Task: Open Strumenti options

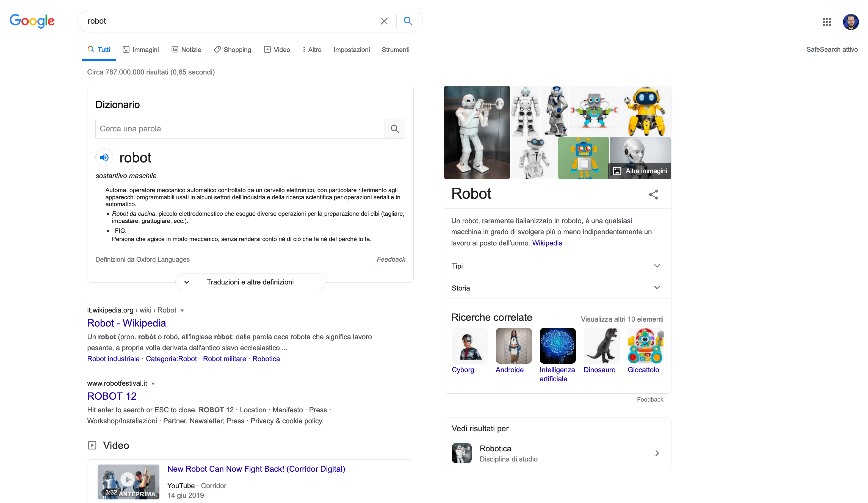Action: 396,49
